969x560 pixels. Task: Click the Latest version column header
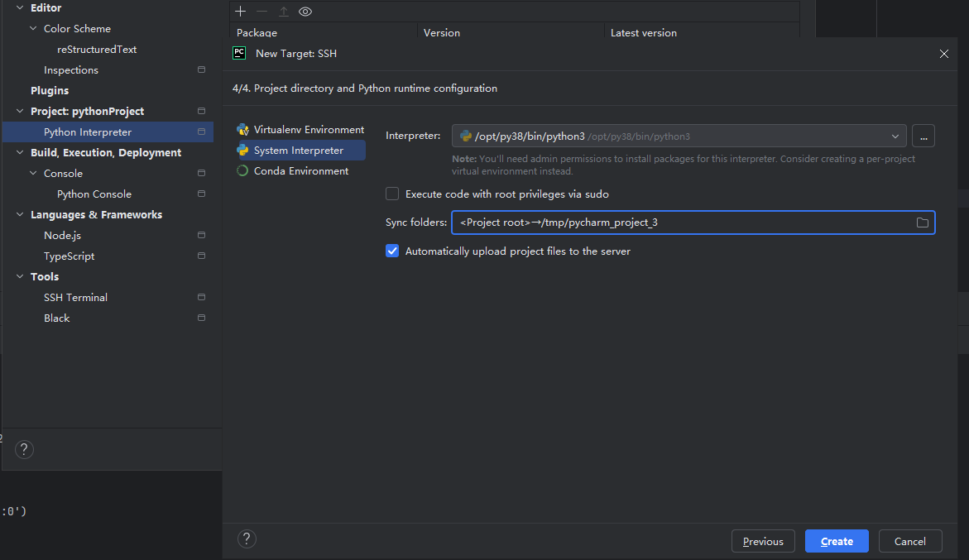[644, 33]
